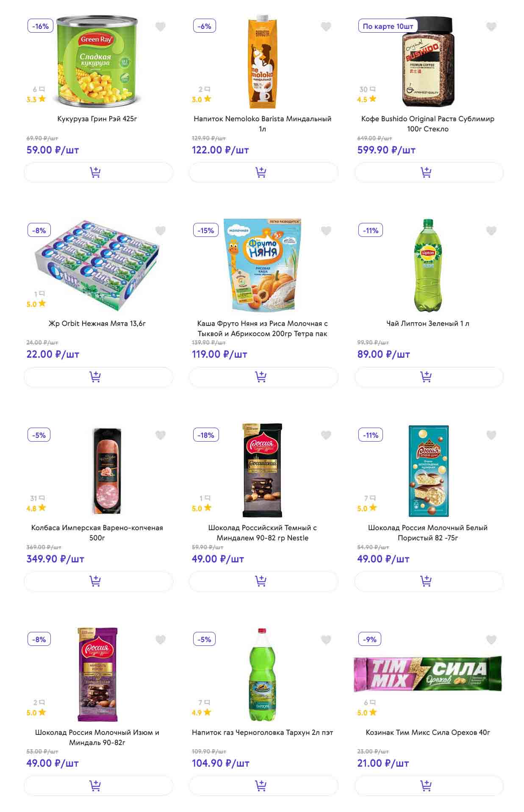Viewport: 524px width, 812px height.
Task: Mark Lipton green tea as favorite
Action: pyautogui.click(x=491, y=231)
